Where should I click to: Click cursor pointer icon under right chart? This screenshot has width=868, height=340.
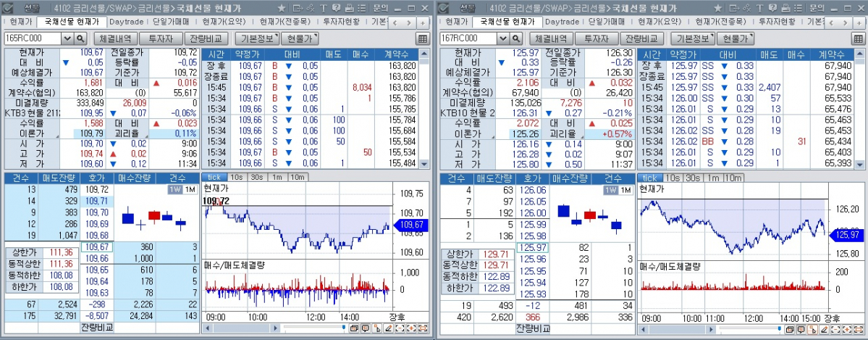click(813, 329)
